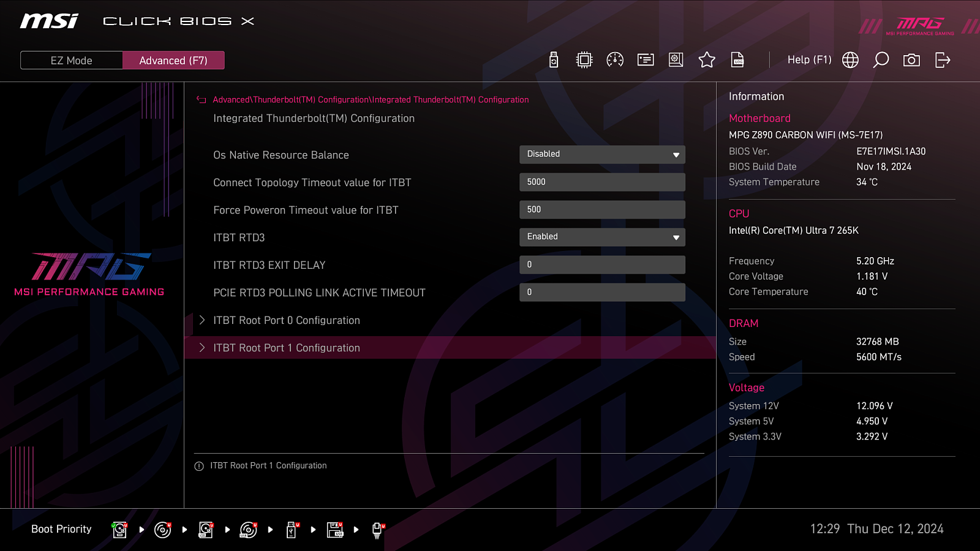This screenshot has height=551, width=980.
Task: Click the Boot Priority label
Action: click(61, 529)
